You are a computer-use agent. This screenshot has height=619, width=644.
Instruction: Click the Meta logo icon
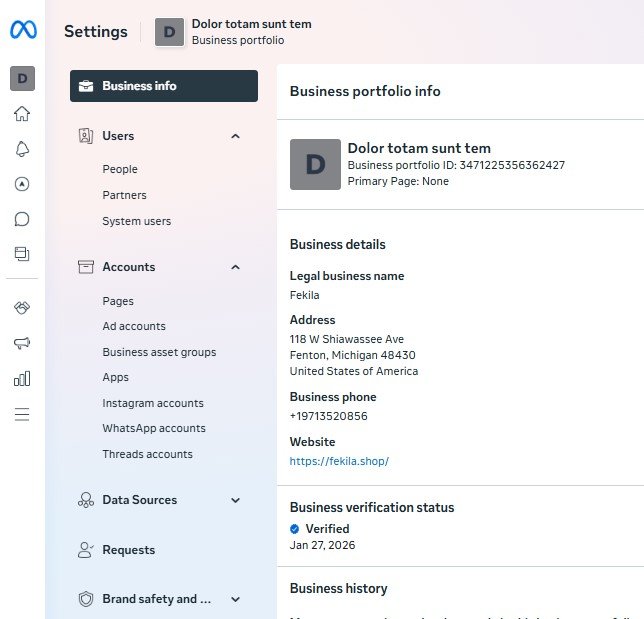pos(22,31)
